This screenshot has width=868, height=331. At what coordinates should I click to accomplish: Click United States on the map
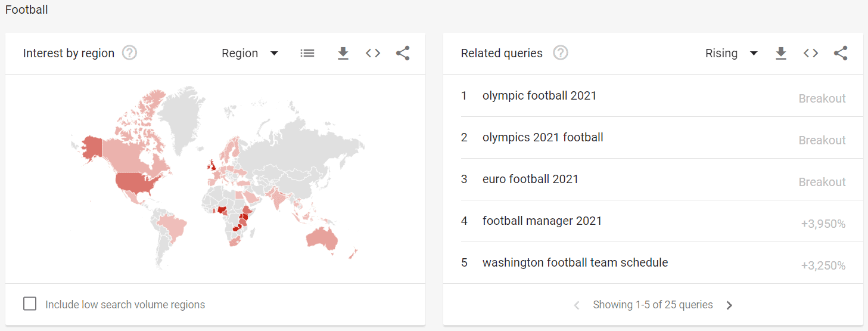[138, 181]
